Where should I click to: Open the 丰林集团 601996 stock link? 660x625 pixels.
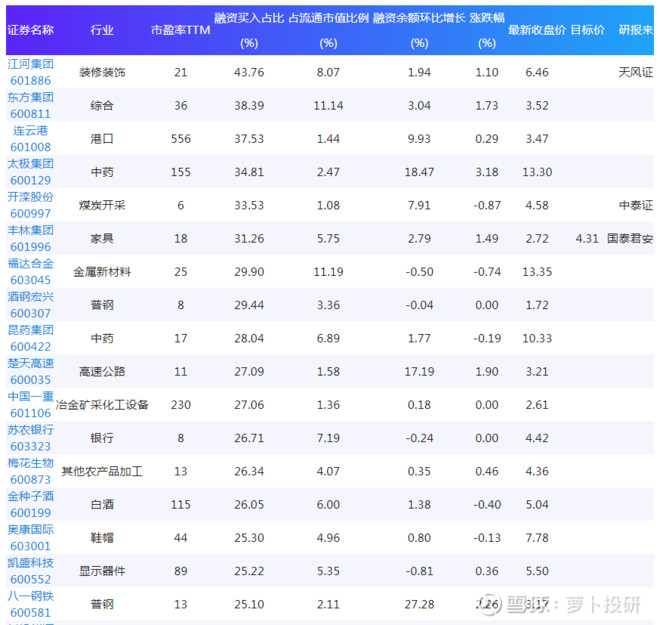click(x=30, y=238)
